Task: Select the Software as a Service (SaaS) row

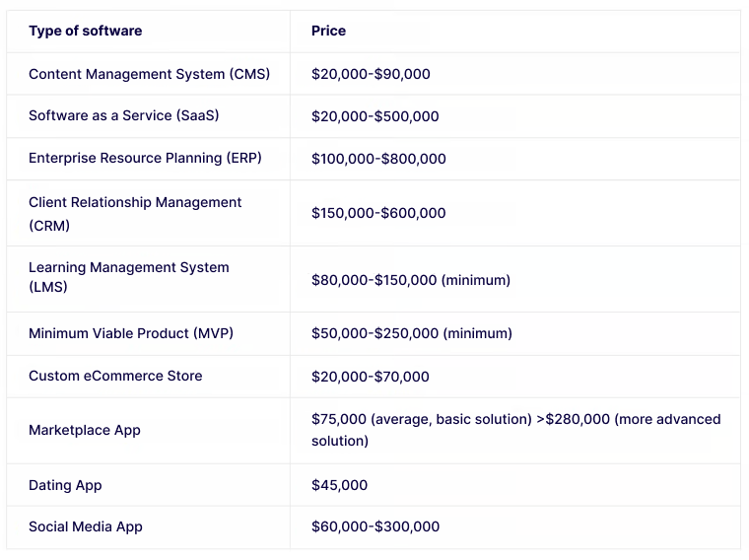Action: (x=123, y=115)
